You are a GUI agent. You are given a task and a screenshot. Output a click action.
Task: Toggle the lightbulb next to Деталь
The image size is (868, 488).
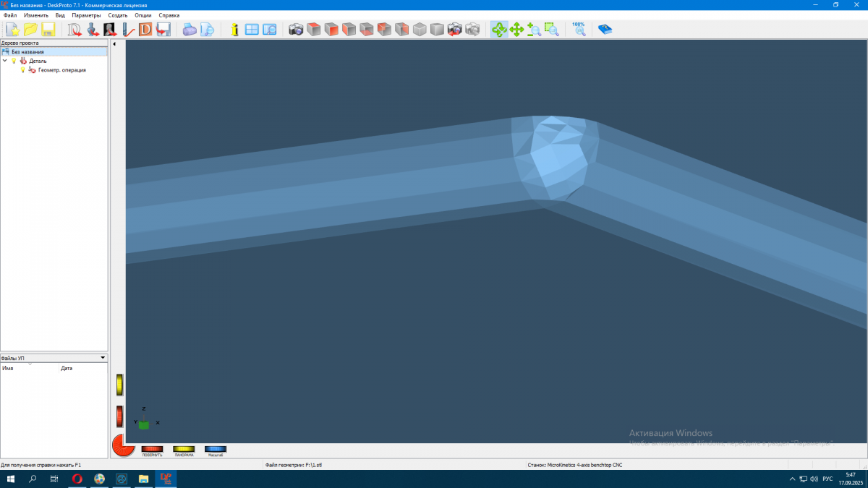(14, 61)
